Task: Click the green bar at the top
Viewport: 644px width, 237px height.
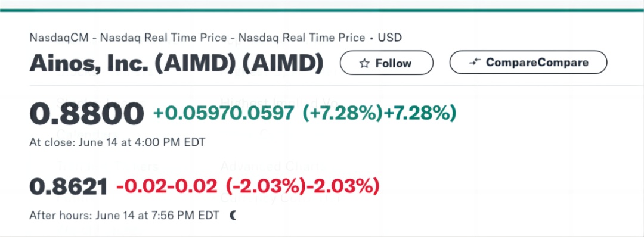Action: point(322,10)
